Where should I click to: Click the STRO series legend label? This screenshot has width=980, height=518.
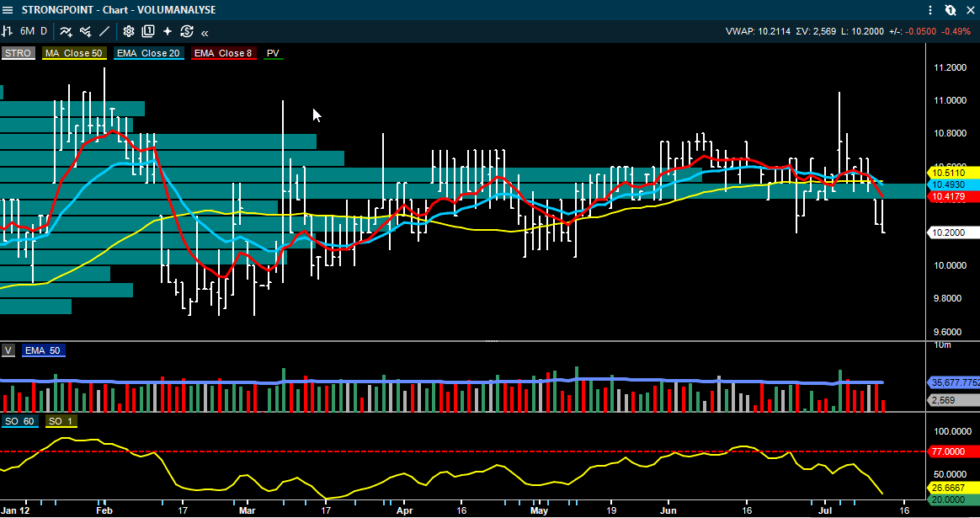tap(18, 53)
